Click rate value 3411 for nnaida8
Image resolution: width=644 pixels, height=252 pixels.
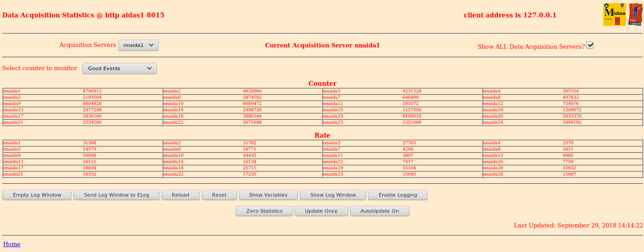coord(568,149)
